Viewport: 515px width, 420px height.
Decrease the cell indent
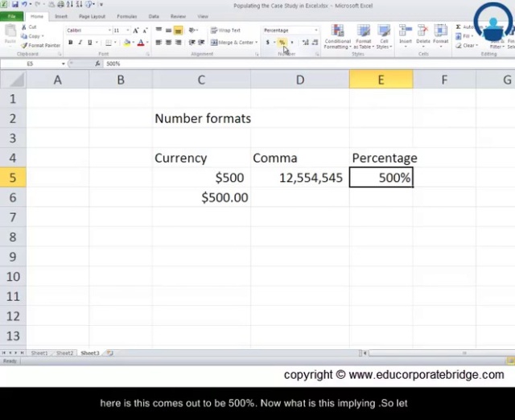[192, 43]
